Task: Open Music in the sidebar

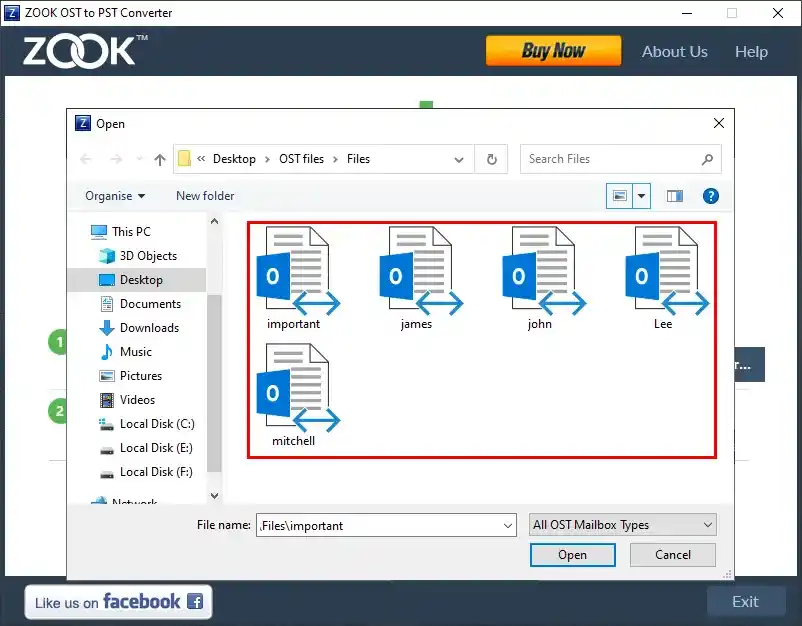Action: click(136, 352)
